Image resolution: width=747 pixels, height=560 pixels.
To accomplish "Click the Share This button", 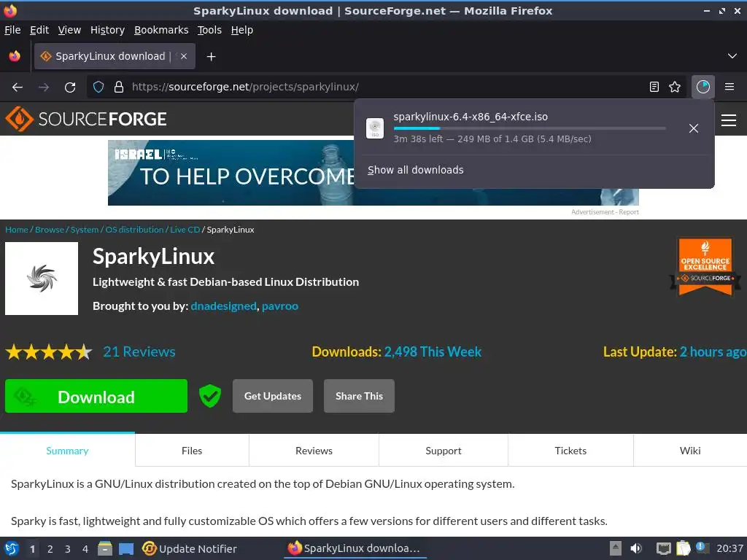I will [x=359, y=396].
